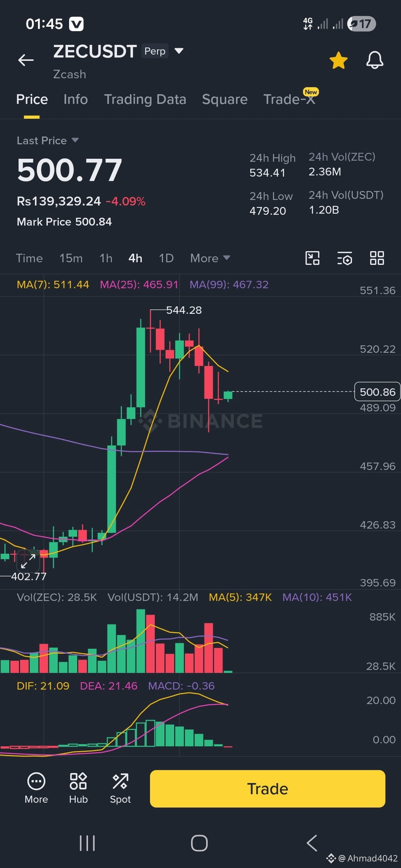
Task: Tap the MA(10): 451K volume label
Action: 317,597
